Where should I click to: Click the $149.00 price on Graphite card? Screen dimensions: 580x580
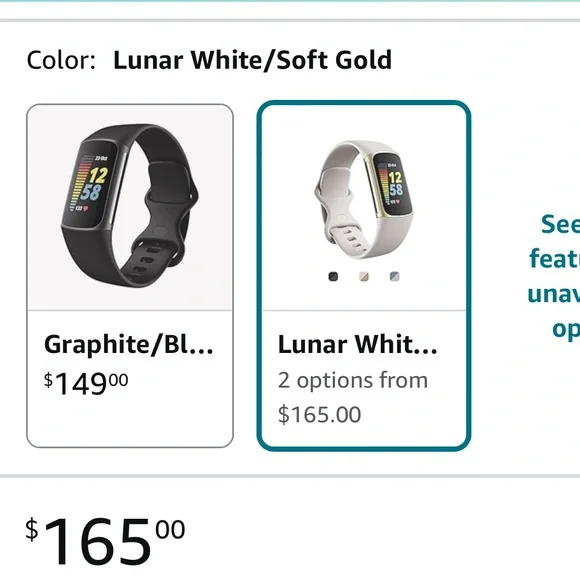tap(86, 383)
